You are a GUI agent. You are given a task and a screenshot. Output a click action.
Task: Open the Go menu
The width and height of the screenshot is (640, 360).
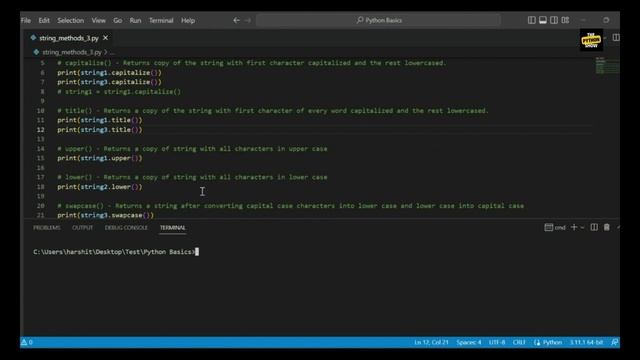coord(118,20)
